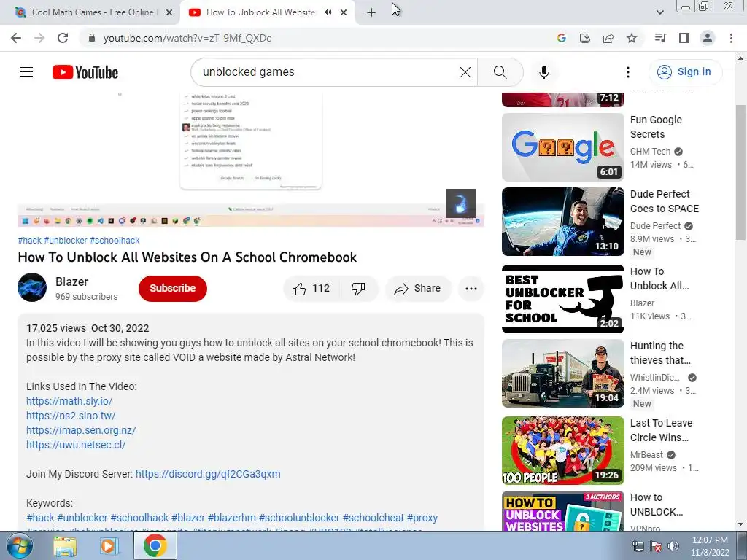
Task: Open volume control in system tray
Action: pos(673,546)
